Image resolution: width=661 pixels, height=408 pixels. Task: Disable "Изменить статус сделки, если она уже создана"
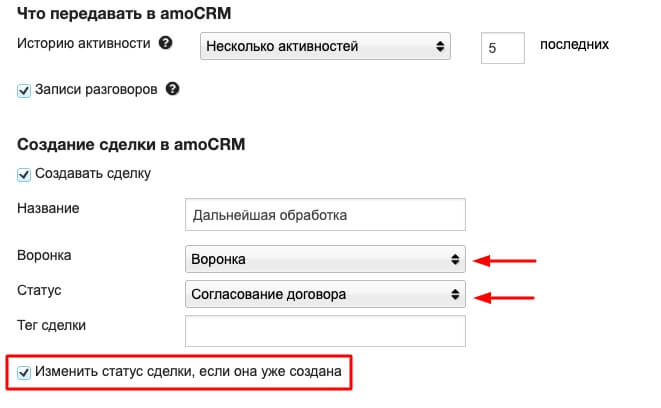click(25, 372)
